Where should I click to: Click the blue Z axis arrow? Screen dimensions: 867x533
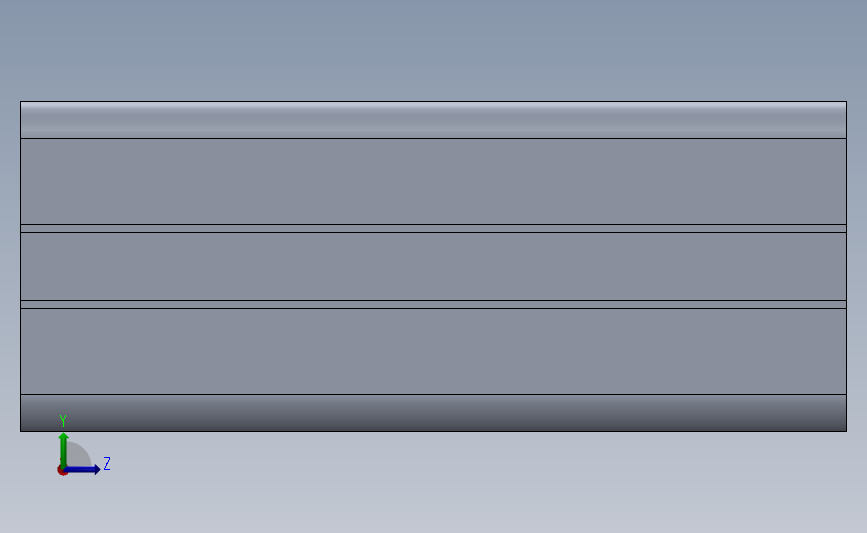point(83,470)
